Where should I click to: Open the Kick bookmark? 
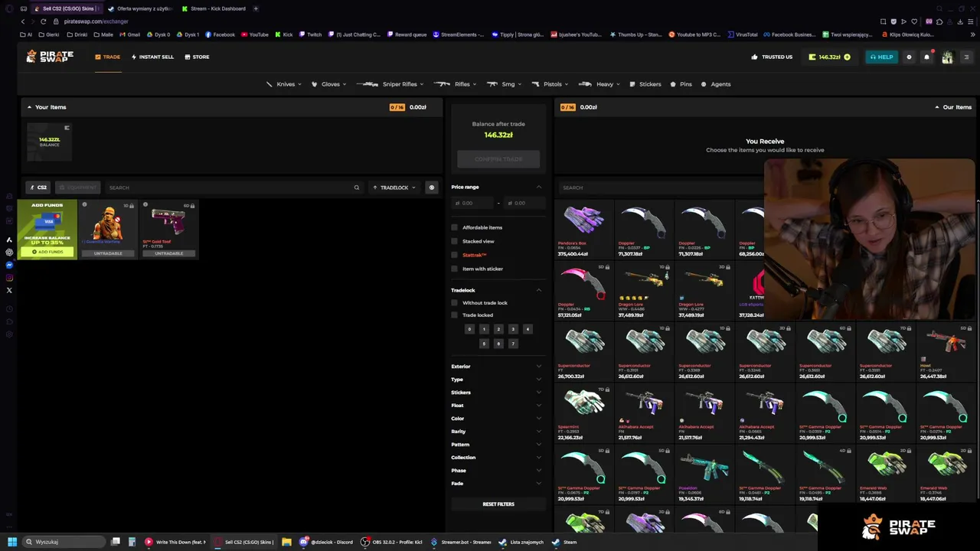pyautogui.click(x=284, y=34)
